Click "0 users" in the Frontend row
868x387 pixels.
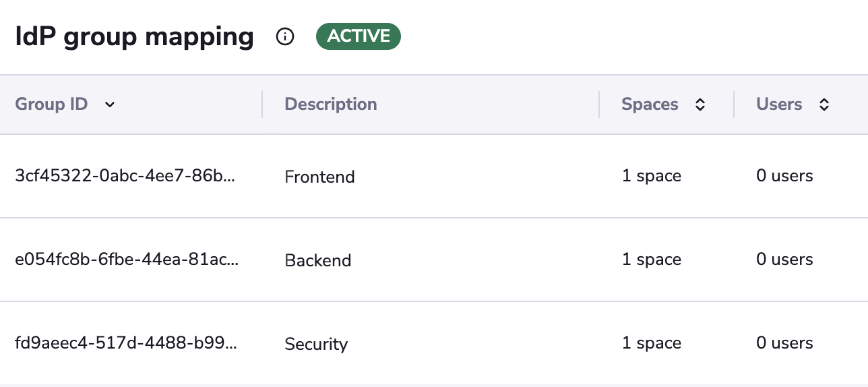[x=784, y=176]
